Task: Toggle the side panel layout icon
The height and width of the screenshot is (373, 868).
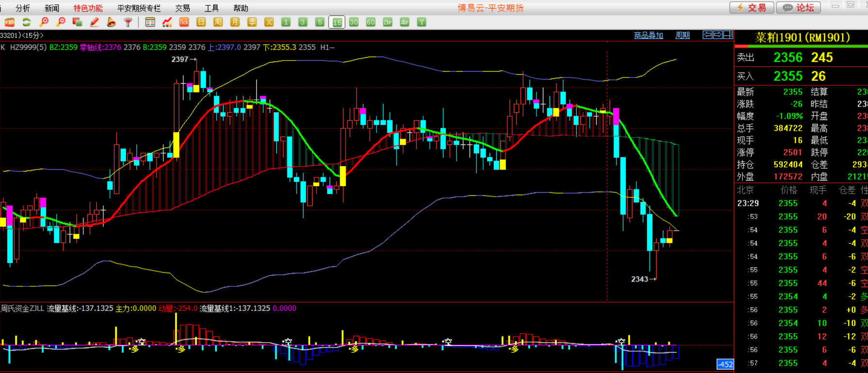Action: tap(728, 35)
